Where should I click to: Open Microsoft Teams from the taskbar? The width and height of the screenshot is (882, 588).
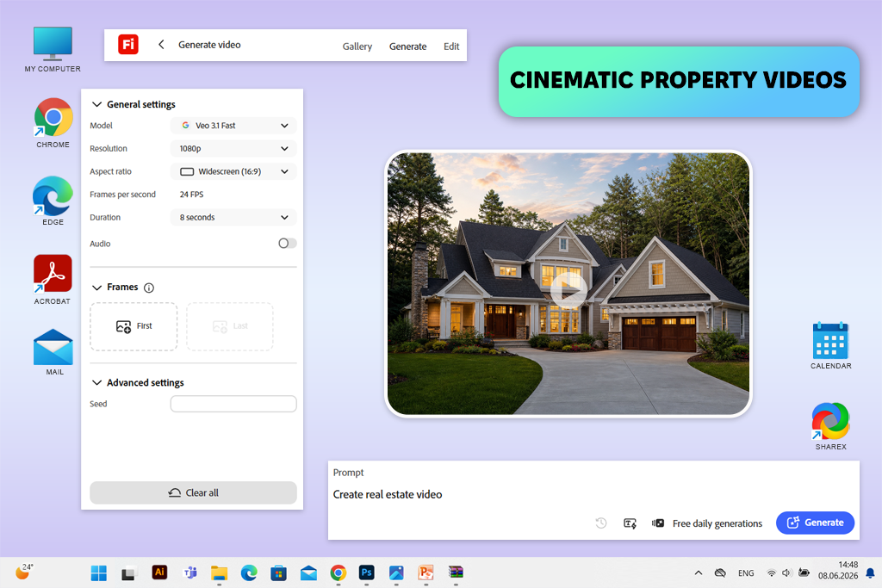pos(190,573)
